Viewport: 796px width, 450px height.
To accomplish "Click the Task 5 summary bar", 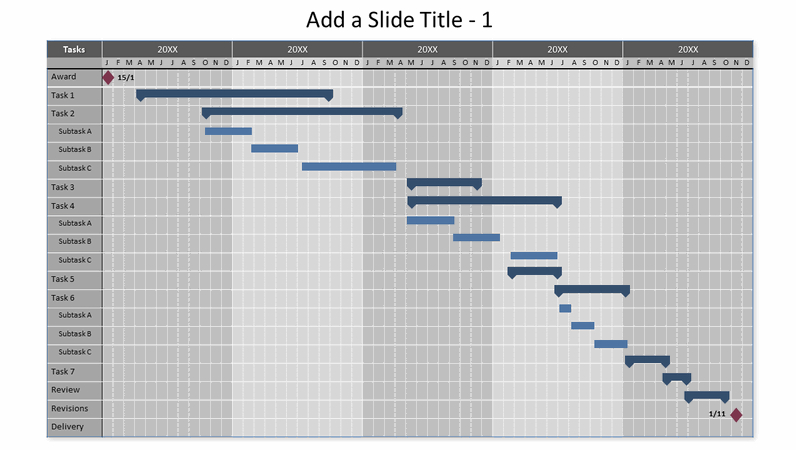I will pos(535,273).
